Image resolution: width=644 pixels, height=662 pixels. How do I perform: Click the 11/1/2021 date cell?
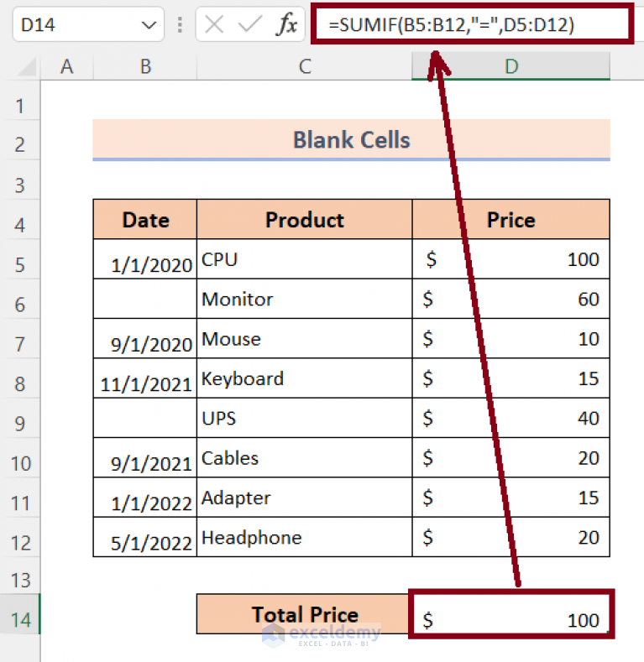145,378
